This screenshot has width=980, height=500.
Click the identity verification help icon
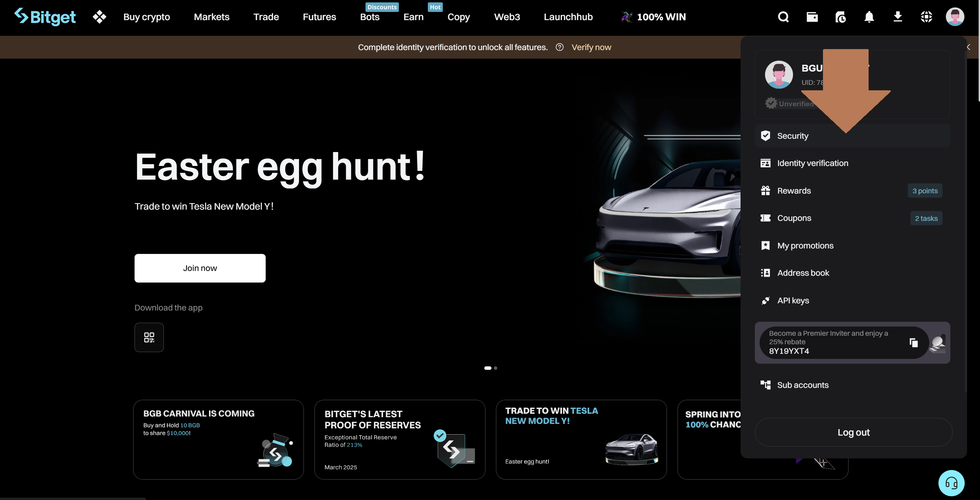tap(559, 47)
